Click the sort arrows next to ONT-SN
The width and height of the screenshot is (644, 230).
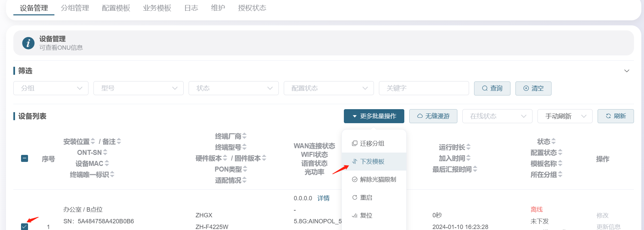coord(105,153)
